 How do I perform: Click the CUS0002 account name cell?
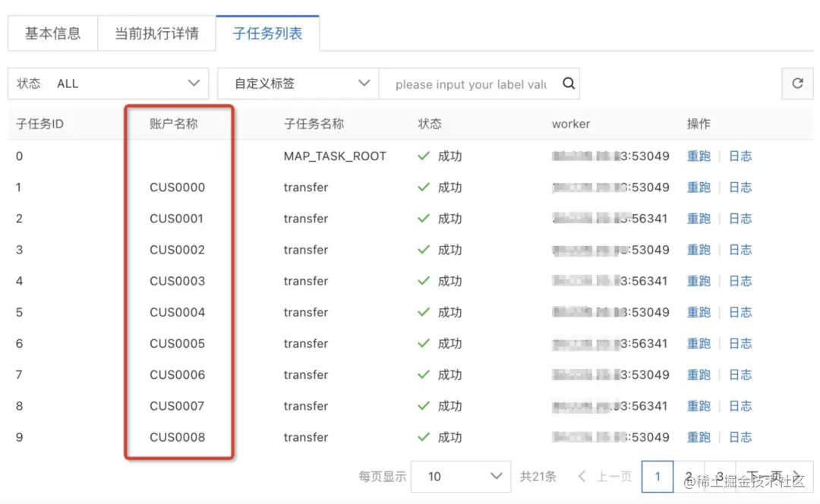coord(177,250)
